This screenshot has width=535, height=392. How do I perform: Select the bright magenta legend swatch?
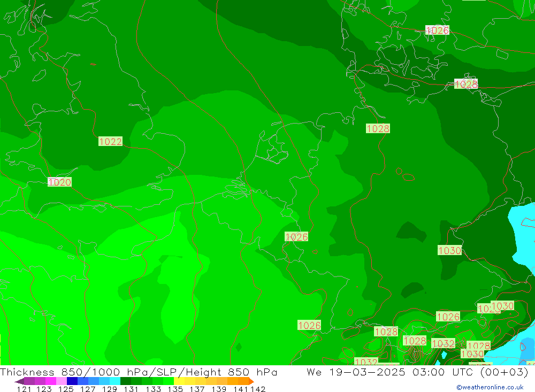pyautogui.click(x=50, y=381)
